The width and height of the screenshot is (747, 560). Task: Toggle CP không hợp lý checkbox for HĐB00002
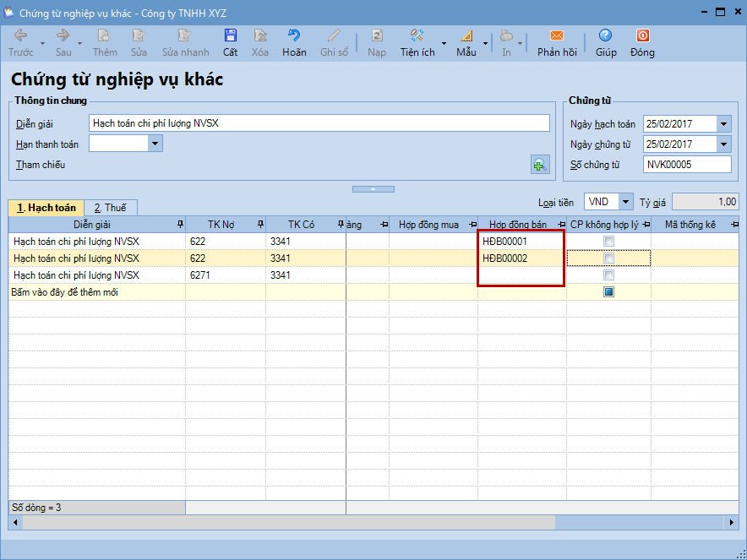(x=608, y=258)
